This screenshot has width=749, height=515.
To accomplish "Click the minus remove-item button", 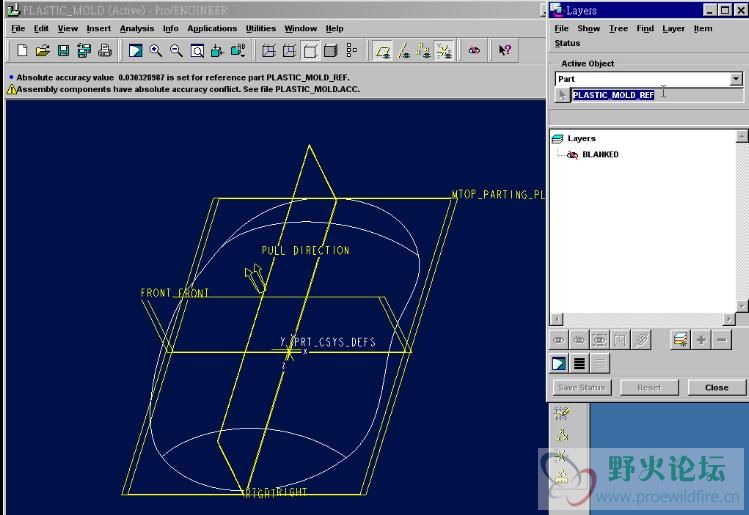I will 721,340.
